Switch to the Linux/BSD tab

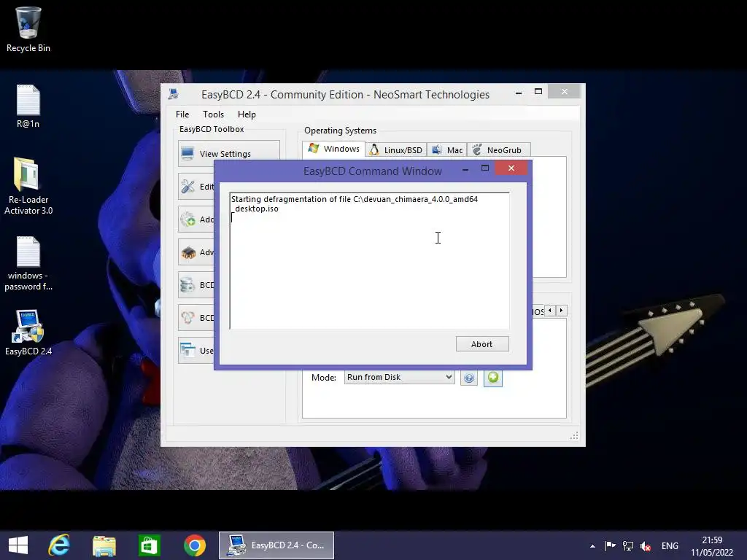(396, 150)
